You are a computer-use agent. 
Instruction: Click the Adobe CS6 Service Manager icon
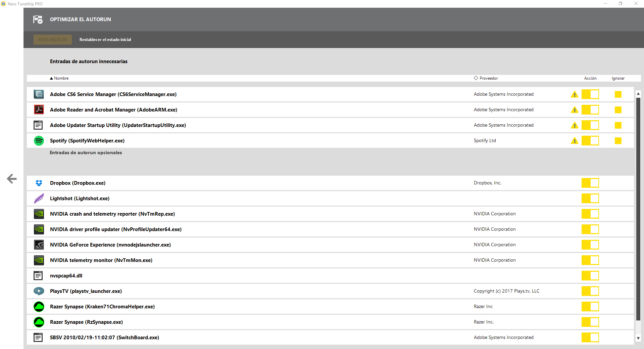39,94
